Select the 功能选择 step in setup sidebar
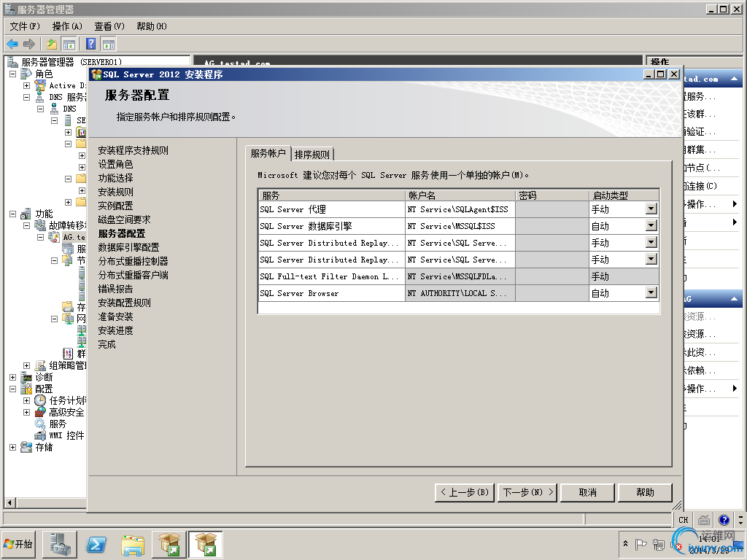Image resolution: width=747 pixels, height=560 pixels. (x=116, y=178)
